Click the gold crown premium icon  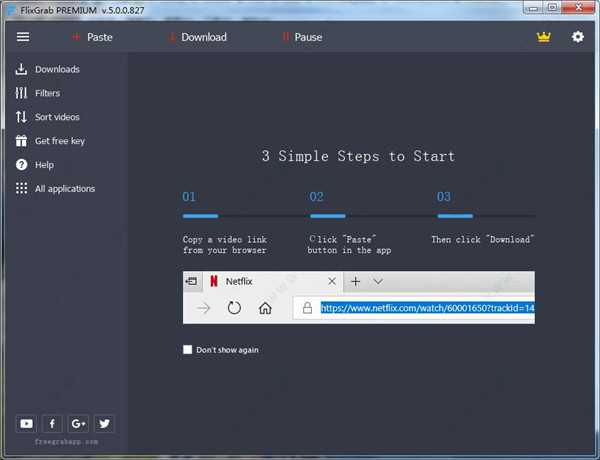click(544, 37)
